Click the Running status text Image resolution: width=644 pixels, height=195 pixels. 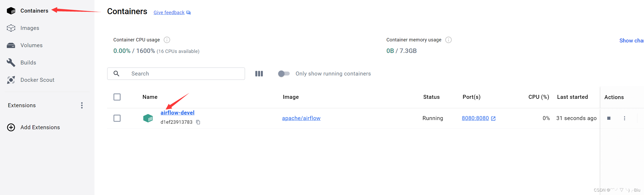click(433, 118)
